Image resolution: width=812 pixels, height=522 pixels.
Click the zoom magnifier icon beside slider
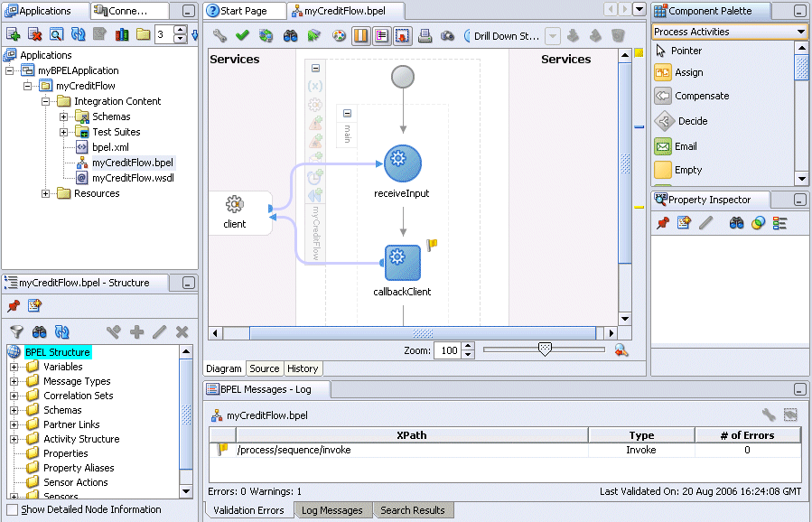[621, 350]
